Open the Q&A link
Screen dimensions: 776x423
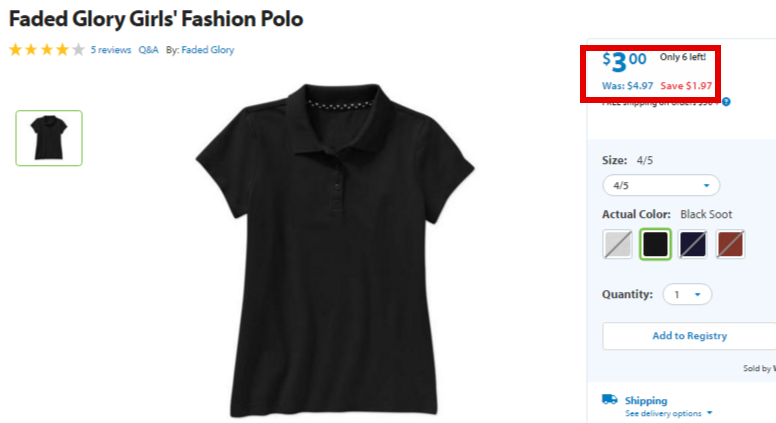pyautogui.click(x=148, y=50)
